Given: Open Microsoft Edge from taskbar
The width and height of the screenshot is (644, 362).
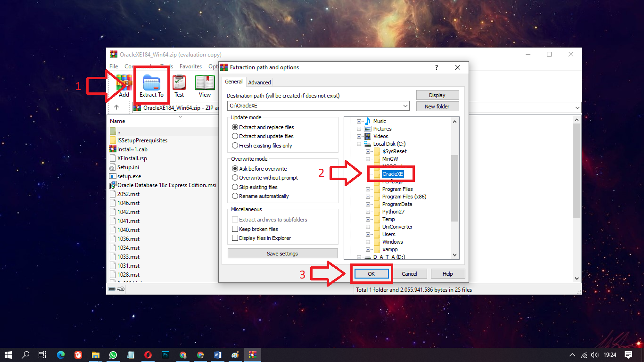Looking at the screenshot, I should 61,355.
